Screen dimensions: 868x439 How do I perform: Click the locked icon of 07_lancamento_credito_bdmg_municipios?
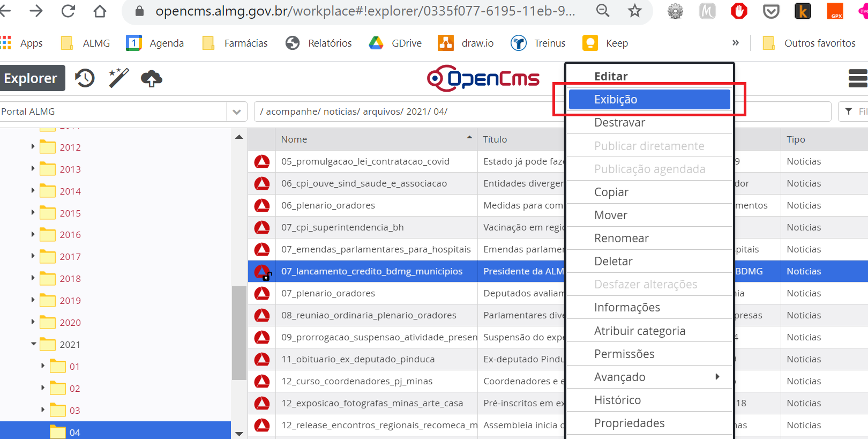click(x=263, y=272)
